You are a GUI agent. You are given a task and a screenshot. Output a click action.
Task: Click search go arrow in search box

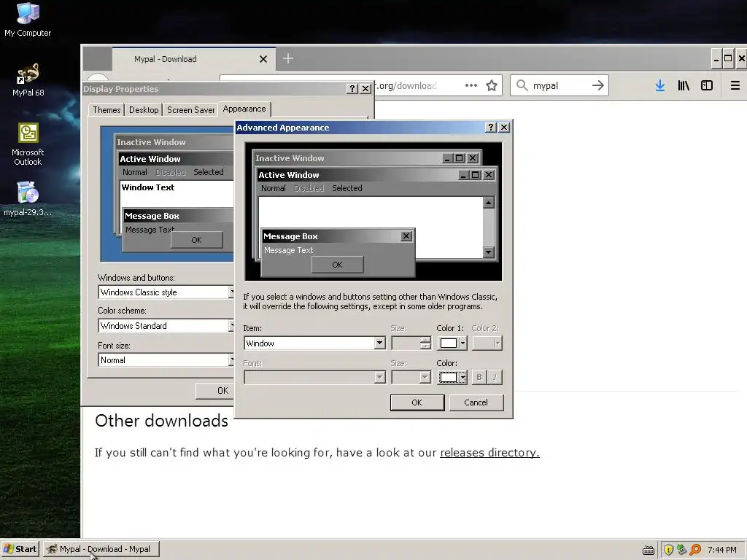point(598,86)
